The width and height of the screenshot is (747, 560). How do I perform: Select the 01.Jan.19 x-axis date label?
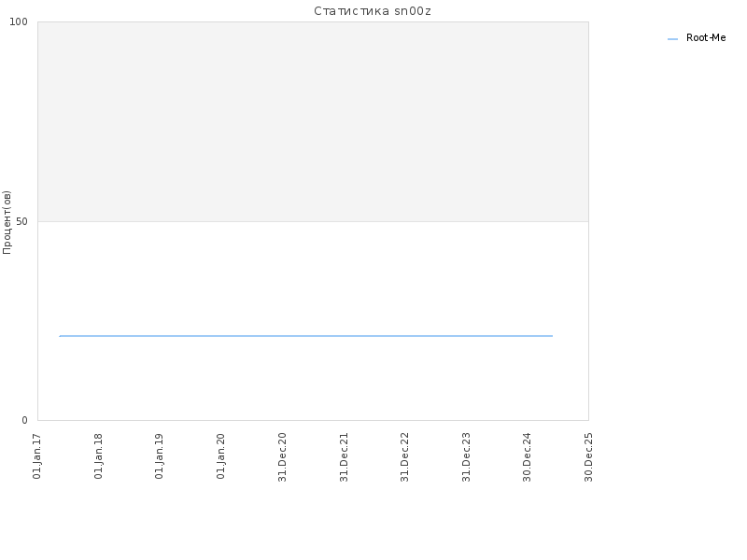pyautogui.click(x=159, y=455)
